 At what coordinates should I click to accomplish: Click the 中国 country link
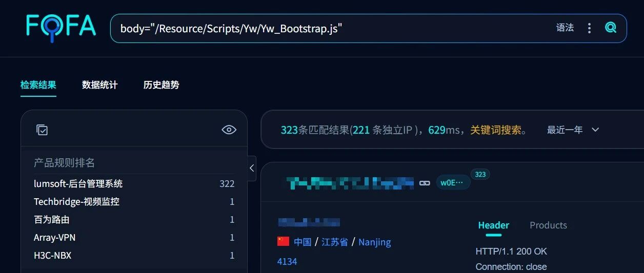pyautogui.click(x=303, y=242)
